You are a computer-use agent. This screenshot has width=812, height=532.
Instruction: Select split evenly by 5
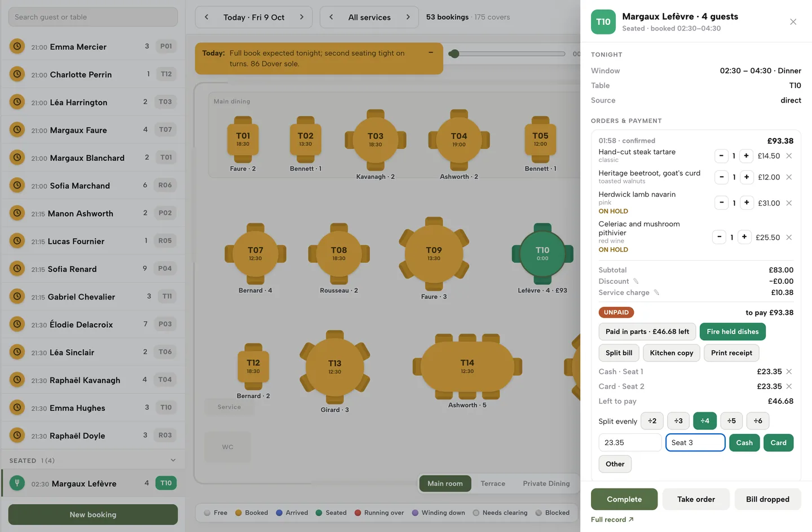point(731,421)
